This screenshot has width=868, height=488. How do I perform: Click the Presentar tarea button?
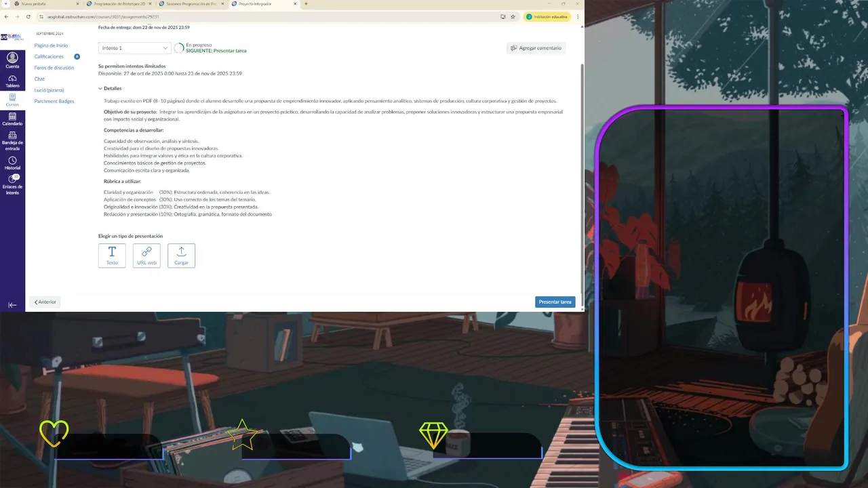point(555,302)
